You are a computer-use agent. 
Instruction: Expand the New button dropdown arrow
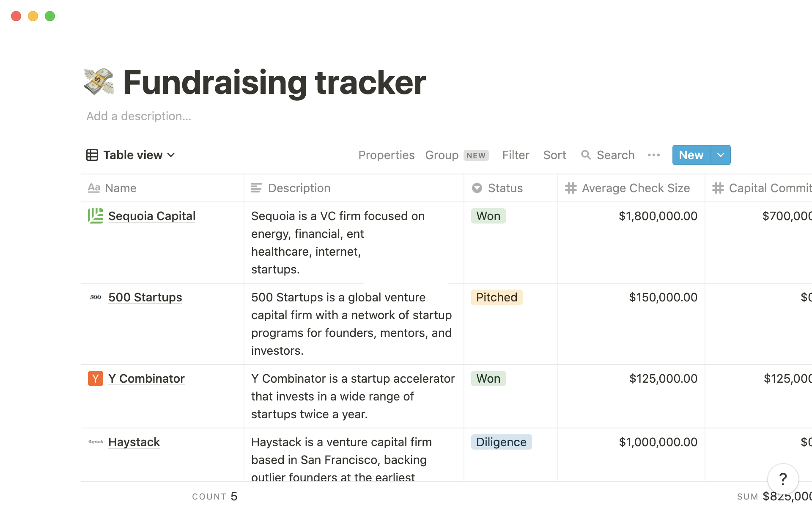click(720, 155)
